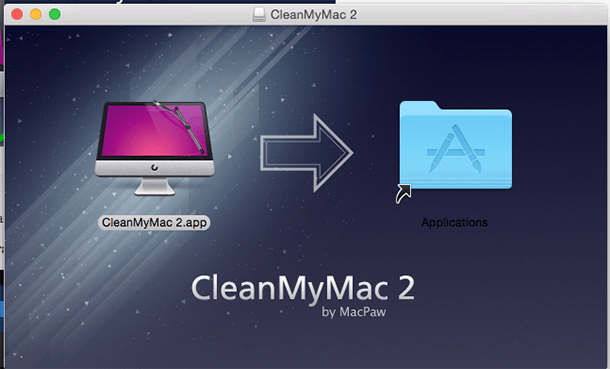
Task: Select the CleanMyMac 2.app filename label
Action: pos(154,222)
